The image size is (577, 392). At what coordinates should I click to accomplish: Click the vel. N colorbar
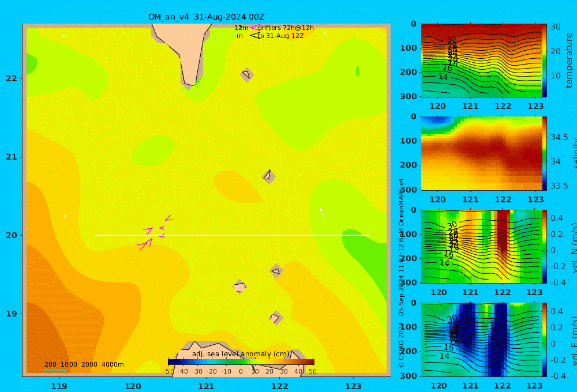pyautogui.click(x=544, y=246)
